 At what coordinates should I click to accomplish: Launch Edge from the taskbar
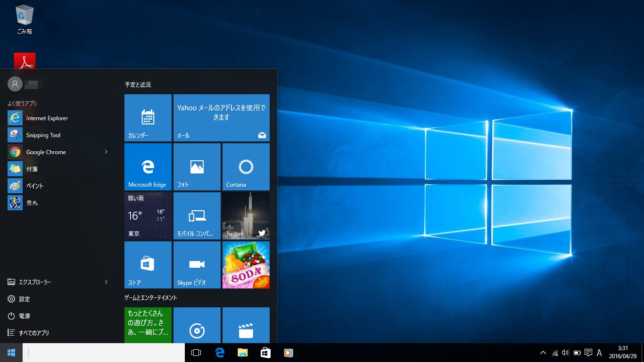click(220, 353)
